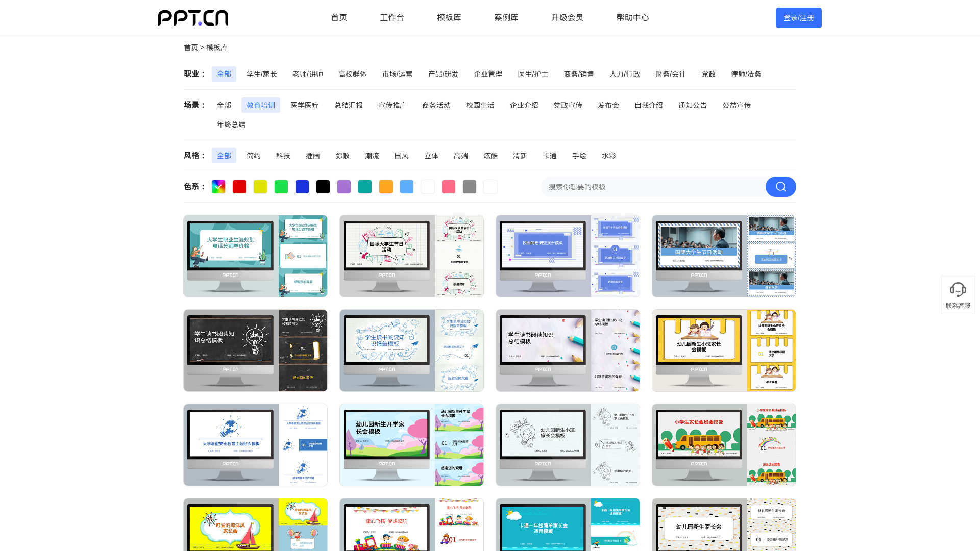Open the pencil-themed 学生读书阅读知识总结 template
The width and height of the screenshot is (980, 551).
(x=568, y=350)
